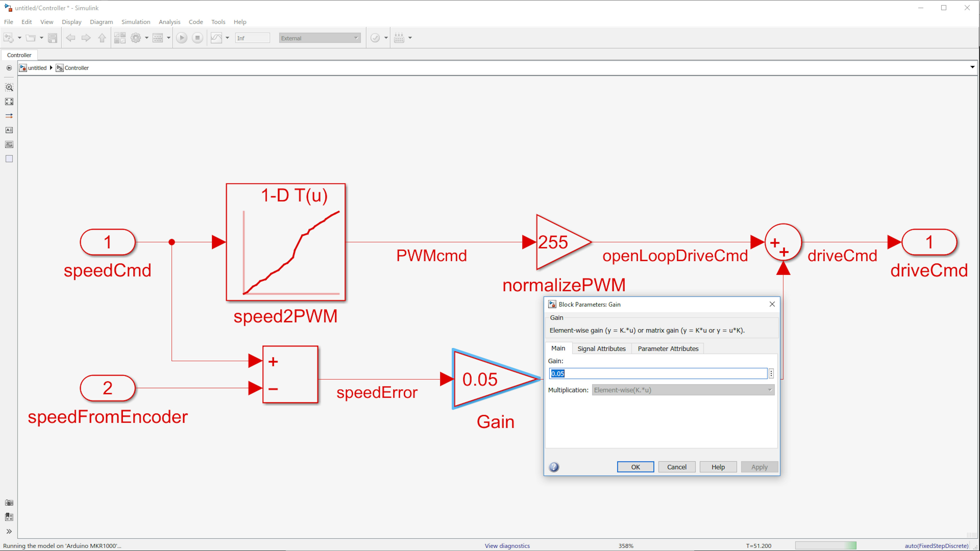The height and width of the screenshot is (551, 980).
Task: Expand the Open recent files arrow
Action: (41, 38)
